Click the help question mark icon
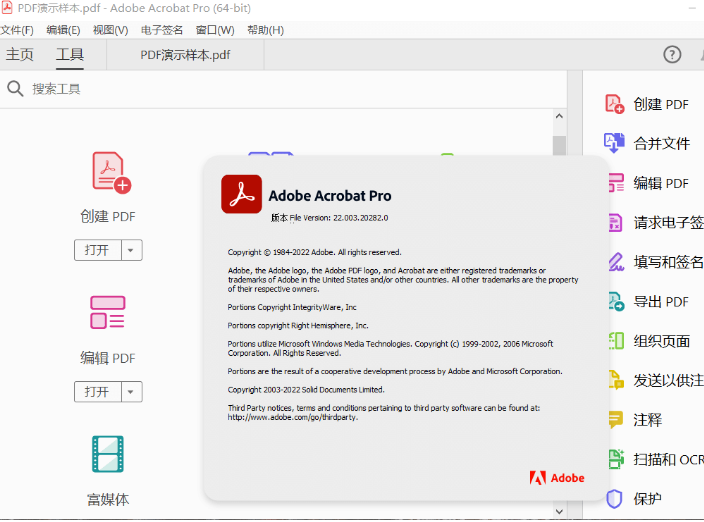The height and width of the screenshot is (522, 704). (x=672, y=55)
